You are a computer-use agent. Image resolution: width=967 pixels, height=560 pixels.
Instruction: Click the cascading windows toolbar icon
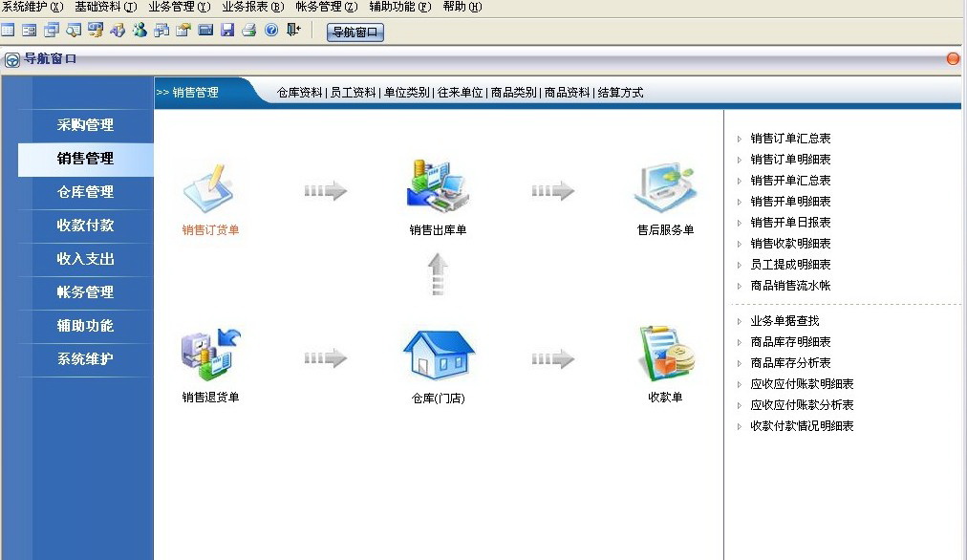tap(52, 30)
